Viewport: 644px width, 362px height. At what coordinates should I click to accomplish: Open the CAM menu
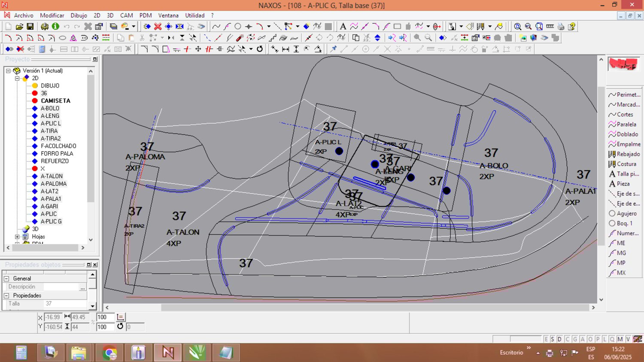coord(126,15)
